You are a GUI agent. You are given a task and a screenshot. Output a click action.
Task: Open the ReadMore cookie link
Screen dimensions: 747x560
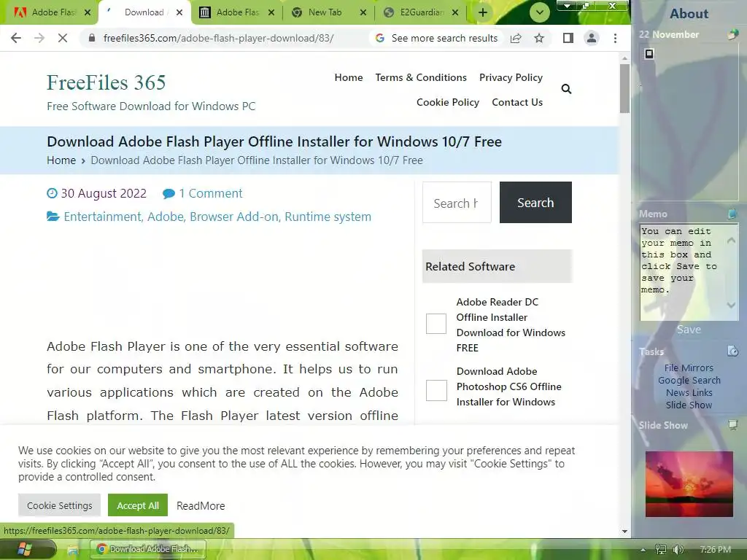tap(201, 506)
